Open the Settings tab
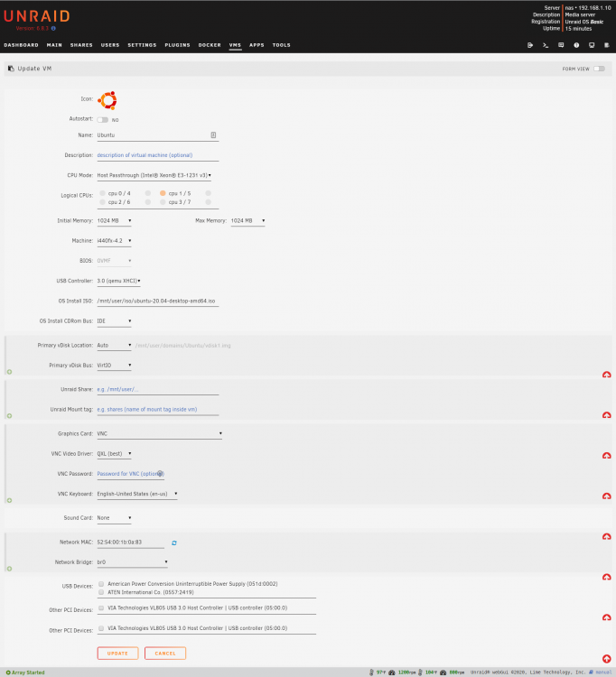 142,45
